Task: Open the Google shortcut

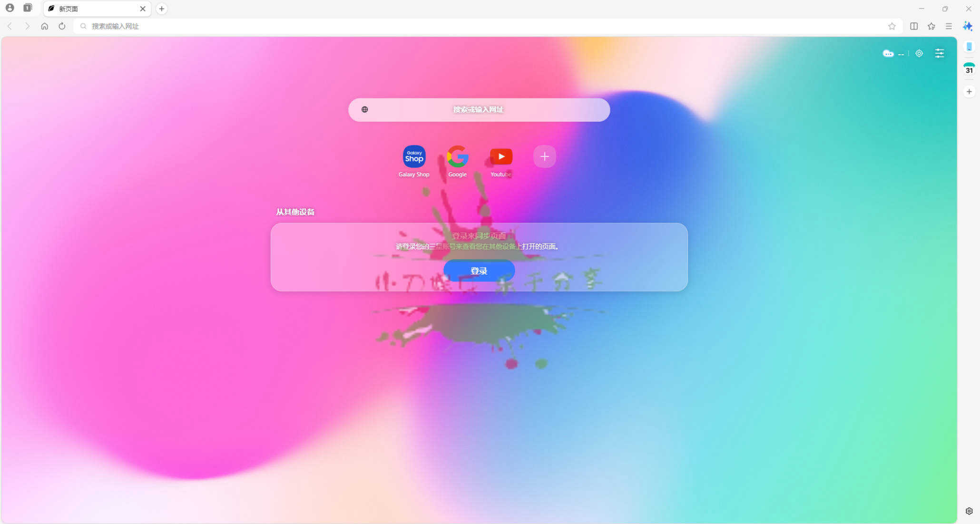Action: 457,157
